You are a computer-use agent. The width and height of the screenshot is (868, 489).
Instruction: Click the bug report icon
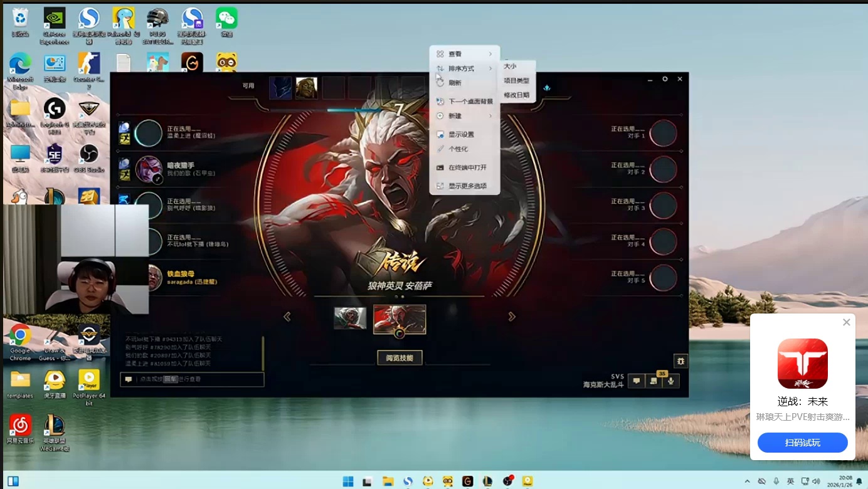click(x=680, y=360)
